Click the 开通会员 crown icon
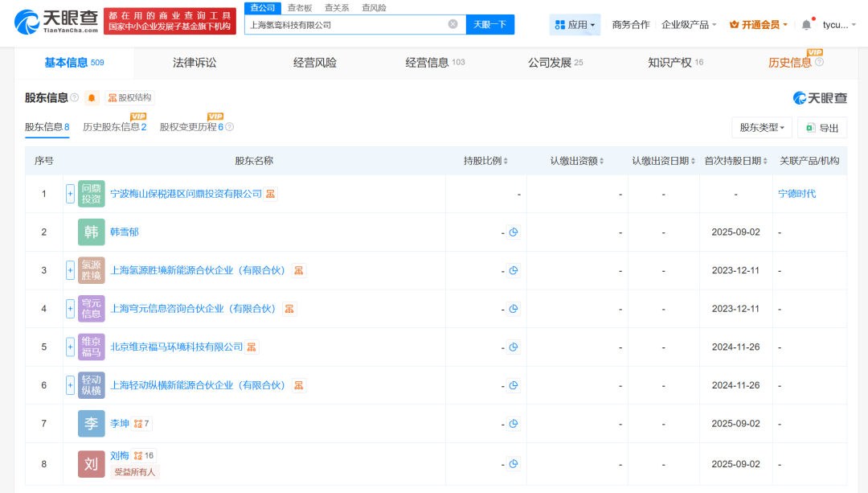868x493 pixels. pos(734,24)
